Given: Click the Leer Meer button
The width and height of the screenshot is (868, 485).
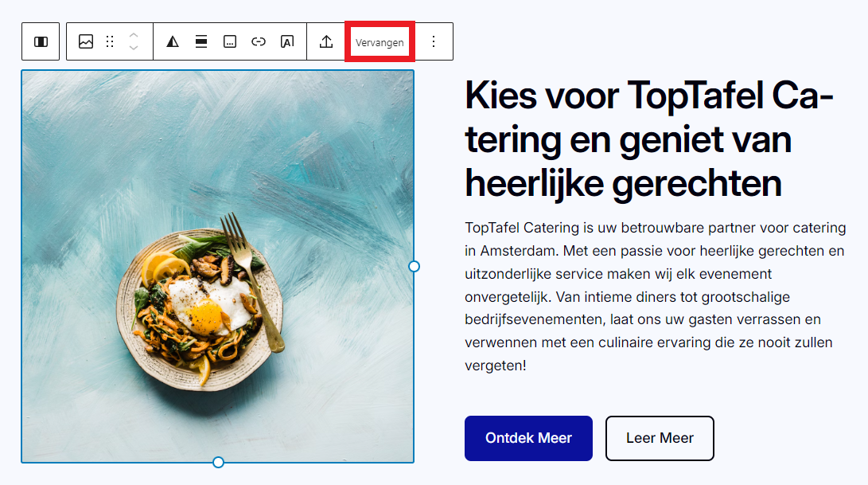Looking at the screenshot, I should 660,438.
